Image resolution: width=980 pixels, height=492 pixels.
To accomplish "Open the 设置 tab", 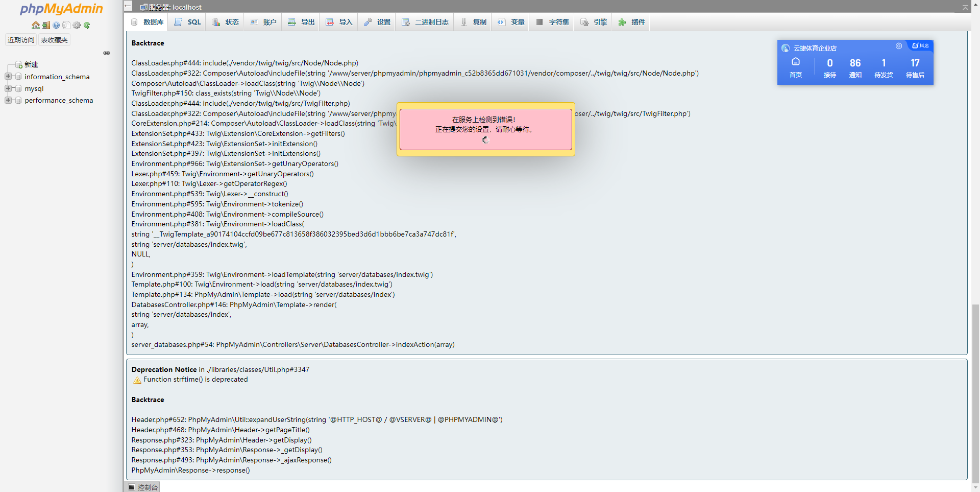I will (377, 22).
